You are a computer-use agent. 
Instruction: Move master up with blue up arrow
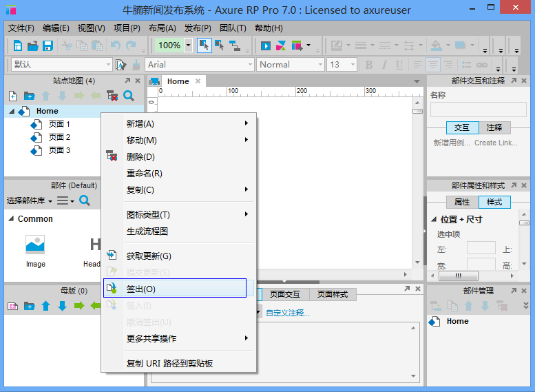45,306
